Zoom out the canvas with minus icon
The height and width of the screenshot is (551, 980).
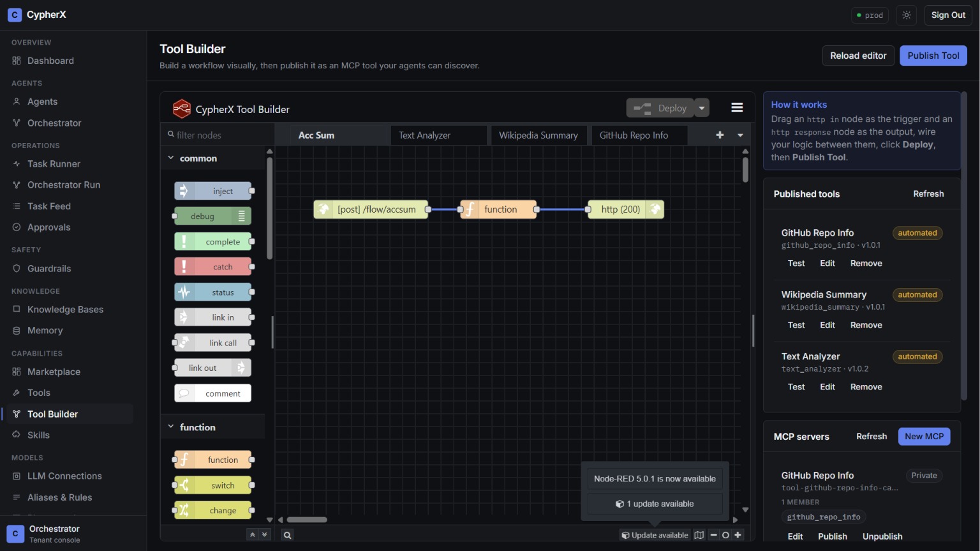tap(713, 535)
